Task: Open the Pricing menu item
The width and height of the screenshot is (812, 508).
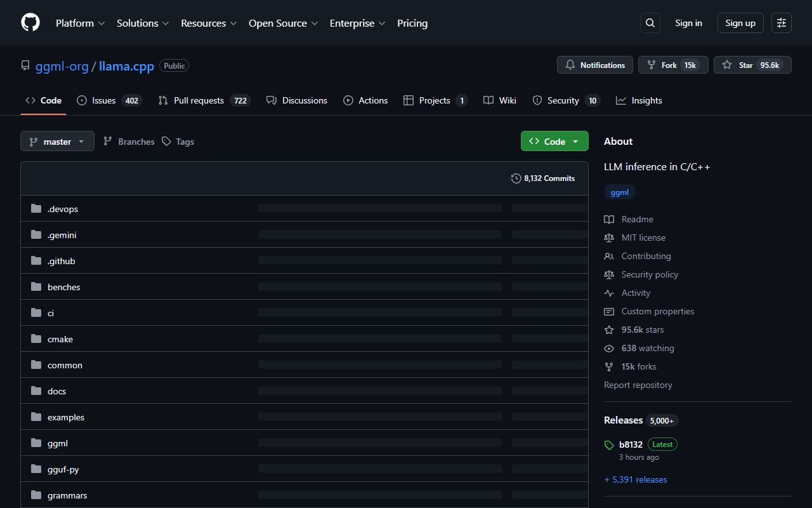Action: tap(412, 23)
